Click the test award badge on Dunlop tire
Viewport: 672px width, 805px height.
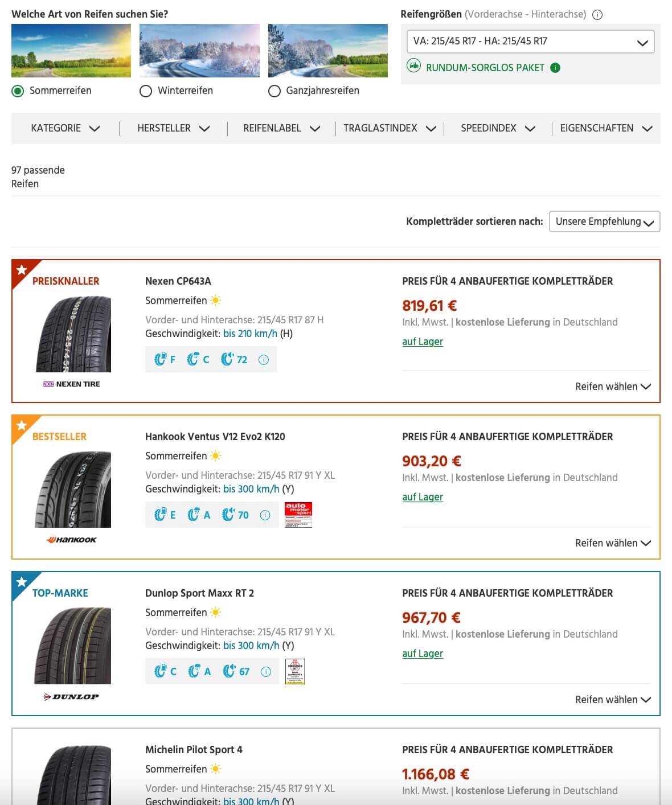[295, 671]
